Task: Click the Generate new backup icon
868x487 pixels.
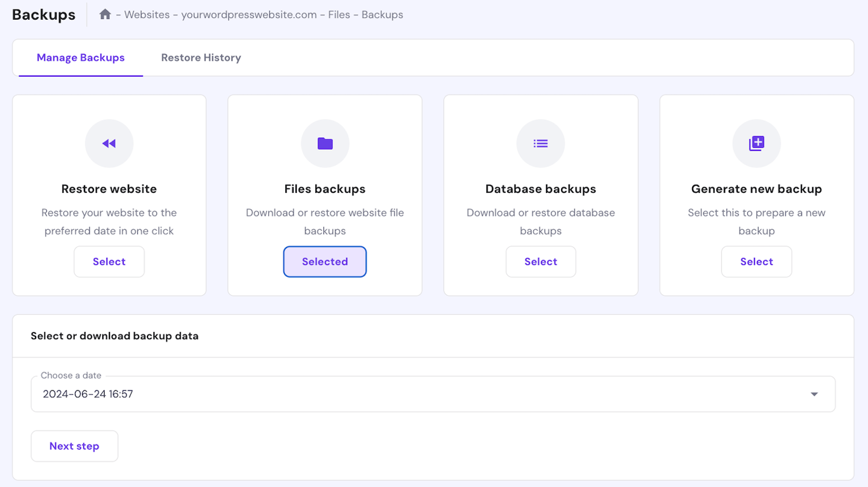Action: tap(756, 143)
